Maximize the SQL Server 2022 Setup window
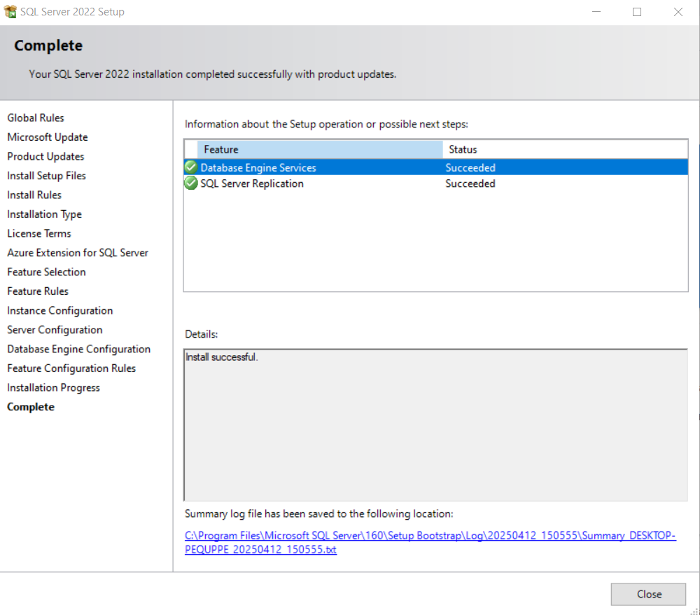 coord(637,12)
